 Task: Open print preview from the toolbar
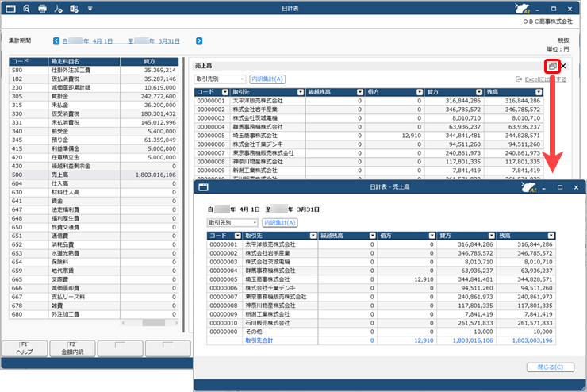coord(26,8)
